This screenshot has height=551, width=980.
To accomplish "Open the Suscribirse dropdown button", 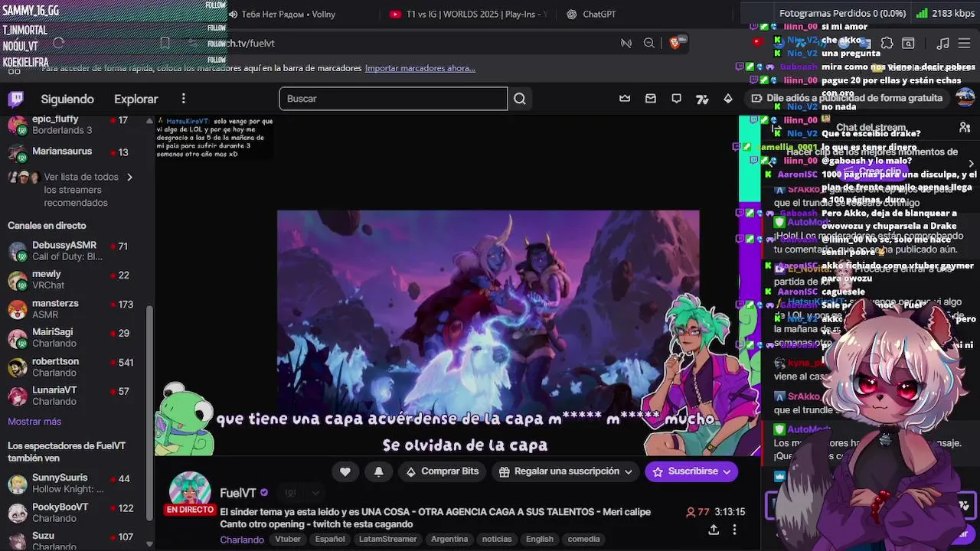I will 691,471.
